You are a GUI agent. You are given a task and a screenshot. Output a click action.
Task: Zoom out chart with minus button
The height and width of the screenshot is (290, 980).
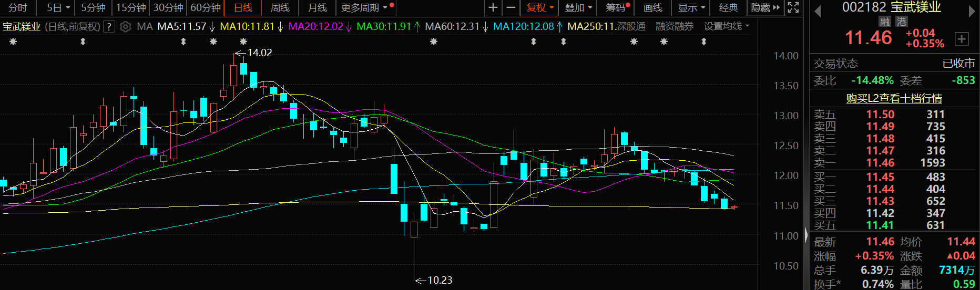(511, 8)
